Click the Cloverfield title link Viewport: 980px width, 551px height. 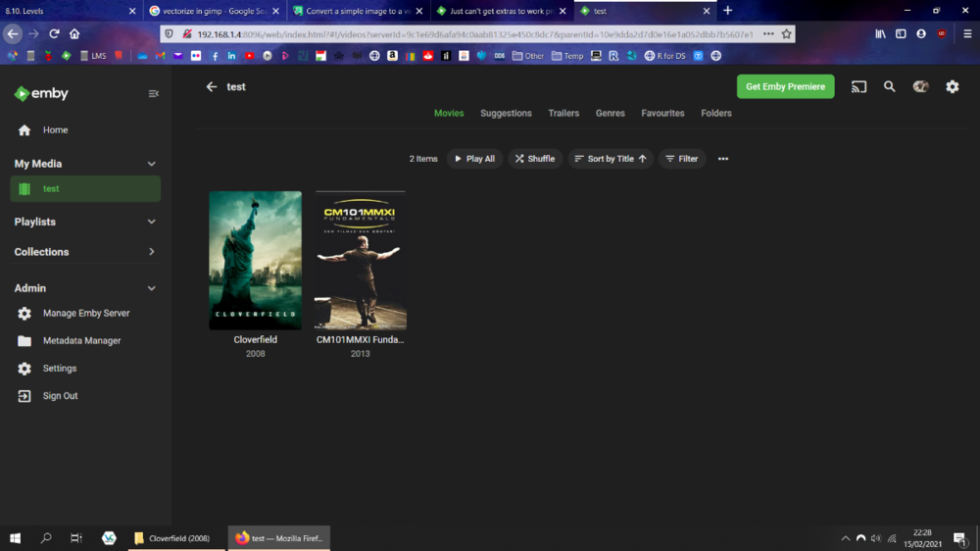(255, 339)
